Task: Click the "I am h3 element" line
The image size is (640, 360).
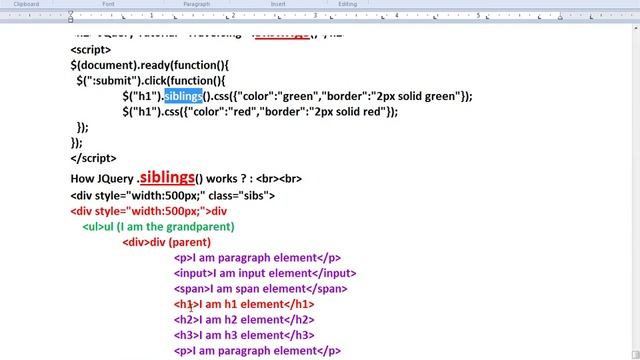Action: (x=244, y=336)
